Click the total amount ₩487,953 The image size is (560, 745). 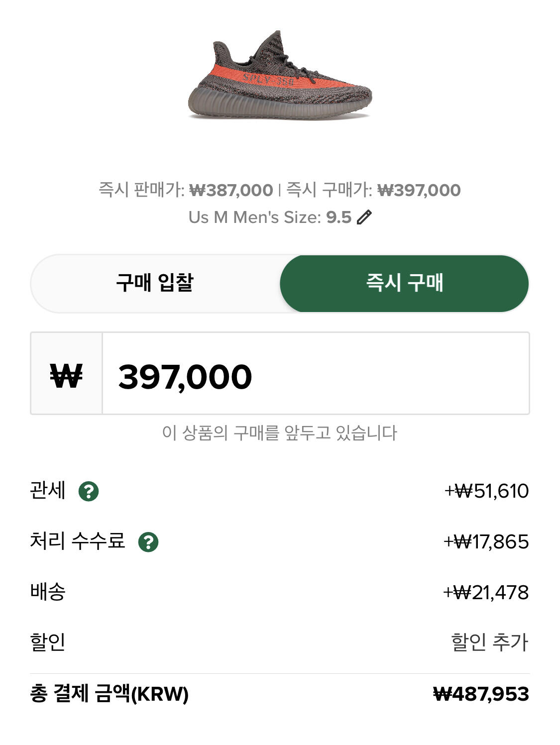[x=481, y=694]
